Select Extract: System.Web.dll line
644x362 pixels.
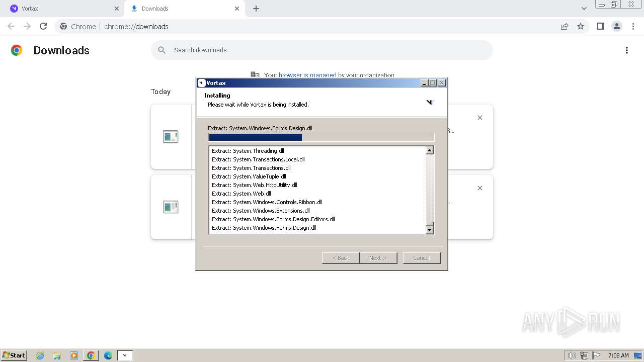point(241,194)
